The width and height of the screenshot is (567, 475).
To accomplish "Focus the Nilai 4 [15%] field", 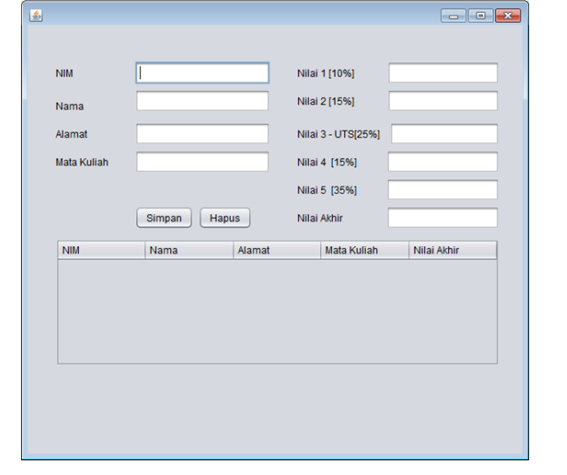I will coord(443,162).
